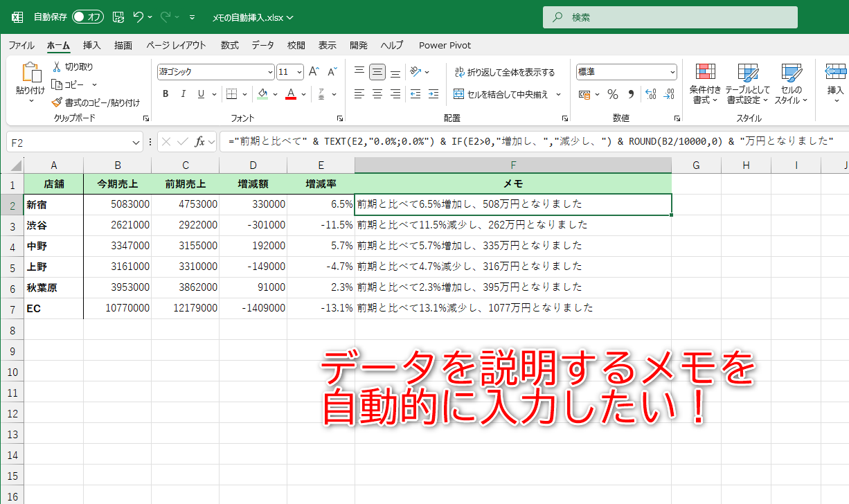
Task: Apply italic formatting
Action: [x=184, y=93]
